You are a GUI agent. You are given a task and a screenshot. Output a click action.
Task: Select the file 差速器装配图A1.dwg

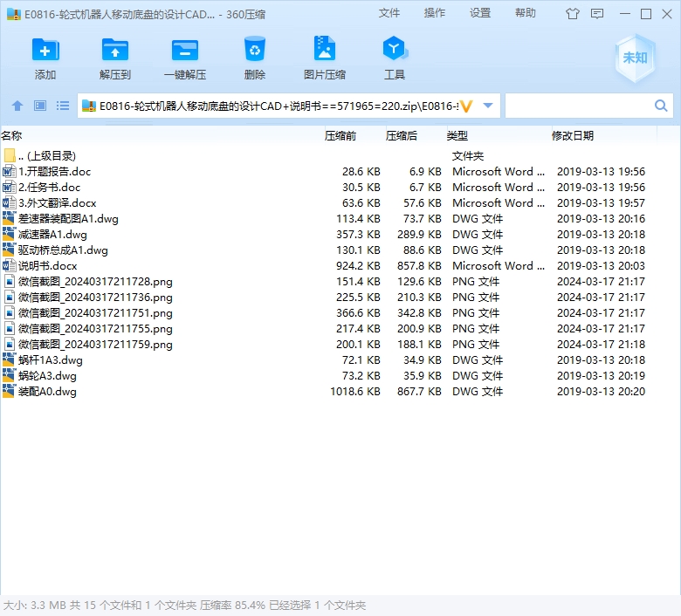68,218
